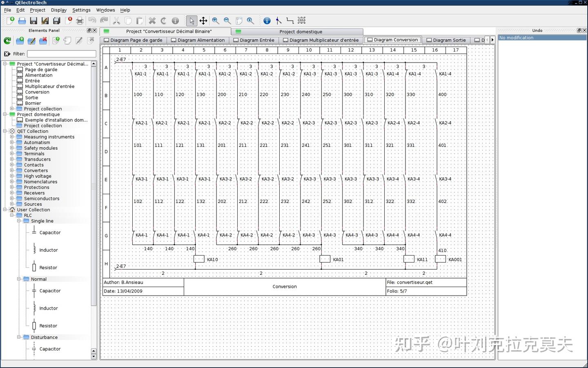Enable the pan/move diagram mode
The width and height of the screenshot is (588, 368).
[203, 20]
